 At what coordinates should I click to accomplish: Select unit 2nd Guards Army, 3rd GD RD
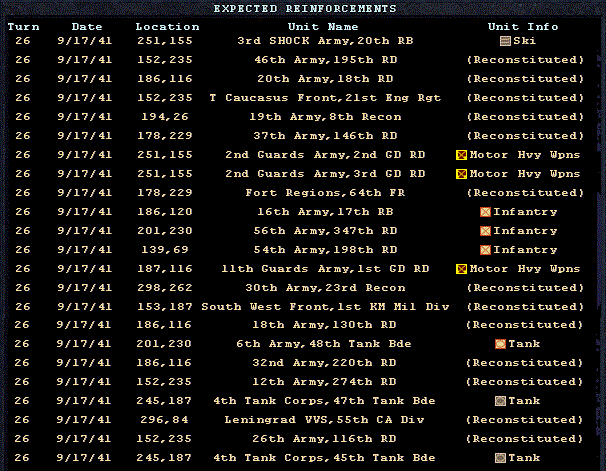325,174
